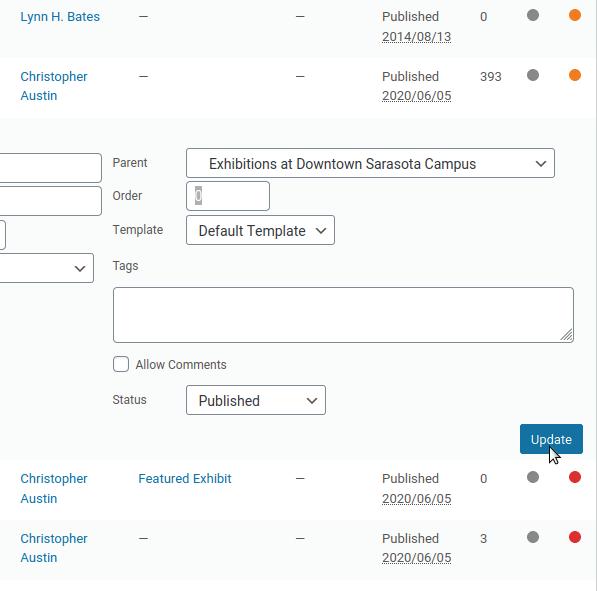Click into the Order number field
This screenshot has width=597, height=591.
coord(228,196)
